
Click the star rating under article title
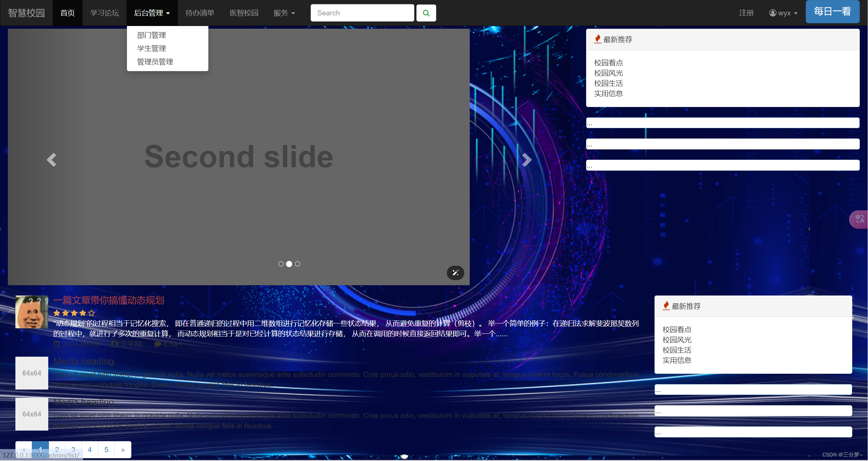click(x=74, y=313)
